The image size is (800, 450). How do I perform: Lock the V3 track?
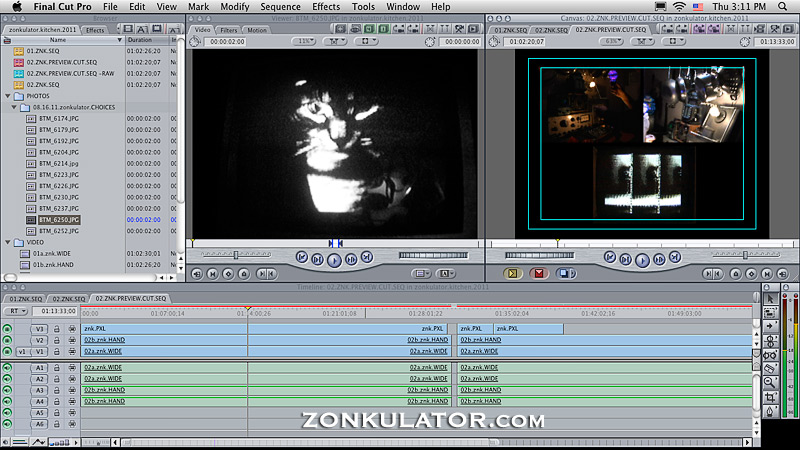[57, 329]
